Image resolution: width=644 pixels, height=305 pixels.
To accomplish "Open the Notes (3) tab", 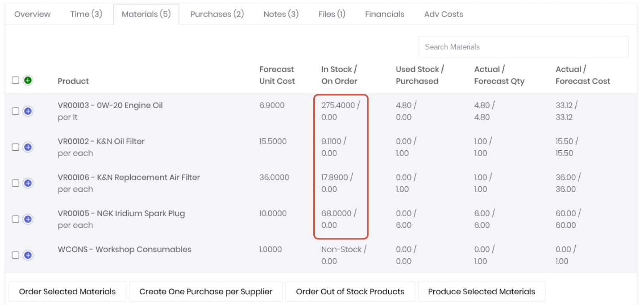I will click(281, 14).
